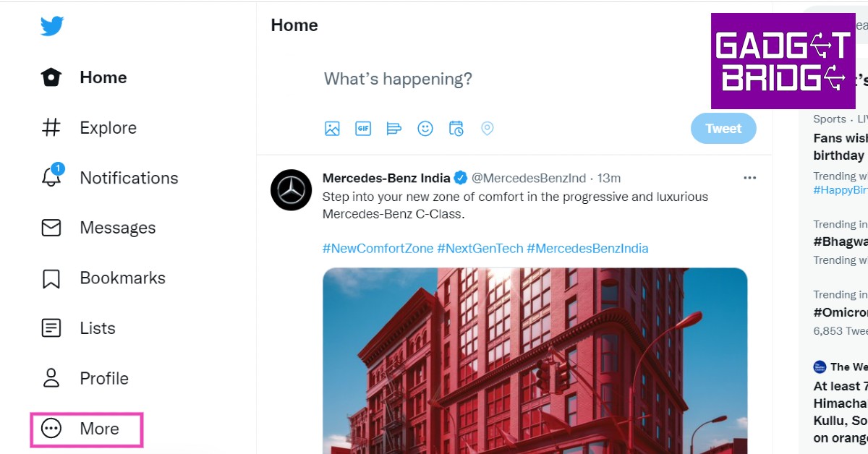This screenshot has height=454, width=868.
Task: Schedule the tweet with calendar icon
Action: click(456, 129)
